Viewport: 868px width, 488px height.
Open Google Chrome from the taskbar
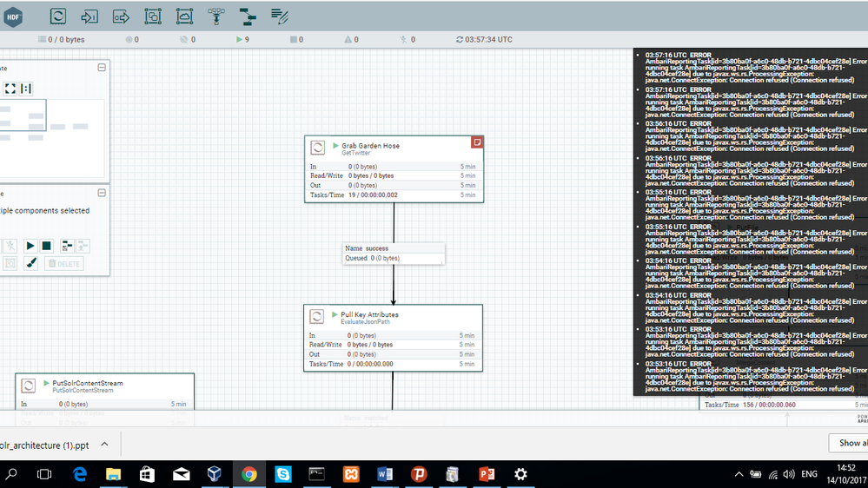[249, 474]
